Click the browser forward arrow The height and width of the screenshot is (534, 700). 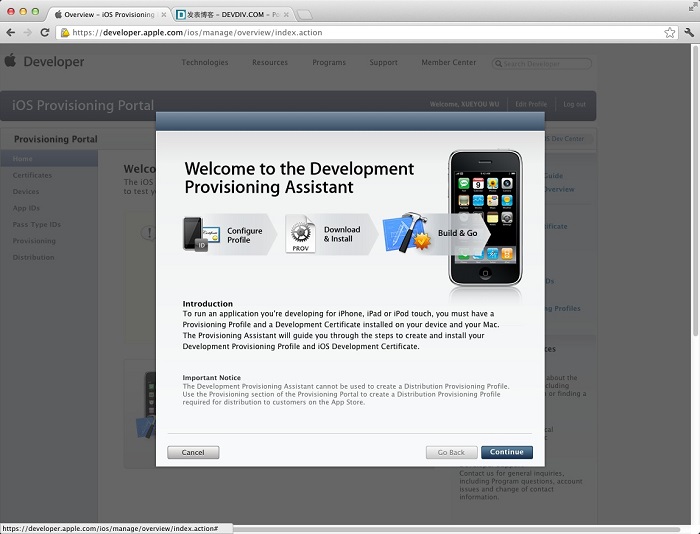(x=28, y=33)
